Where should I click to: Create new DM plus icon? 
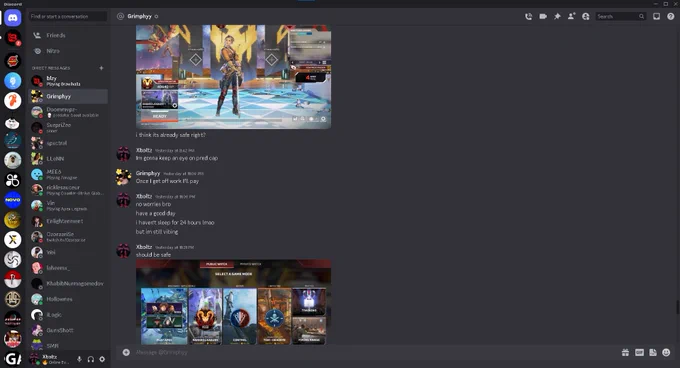(x=101, y=68)
